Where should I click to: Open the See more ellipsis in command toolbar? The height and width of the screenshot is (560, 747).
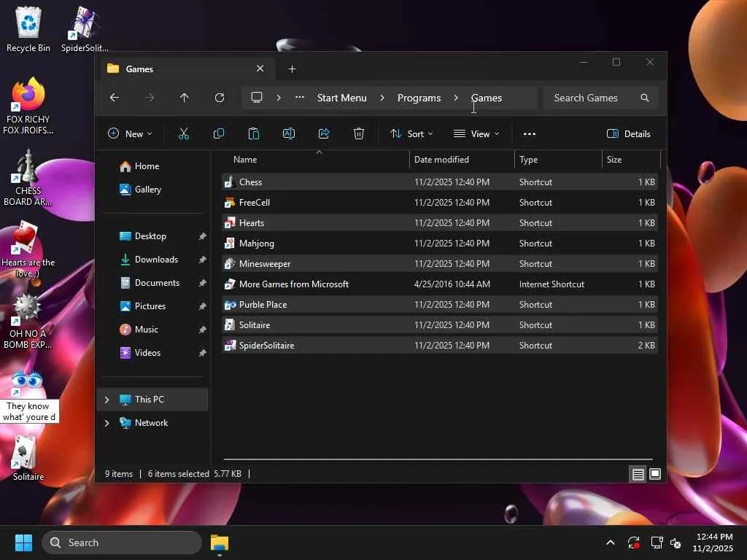[530, 134]
